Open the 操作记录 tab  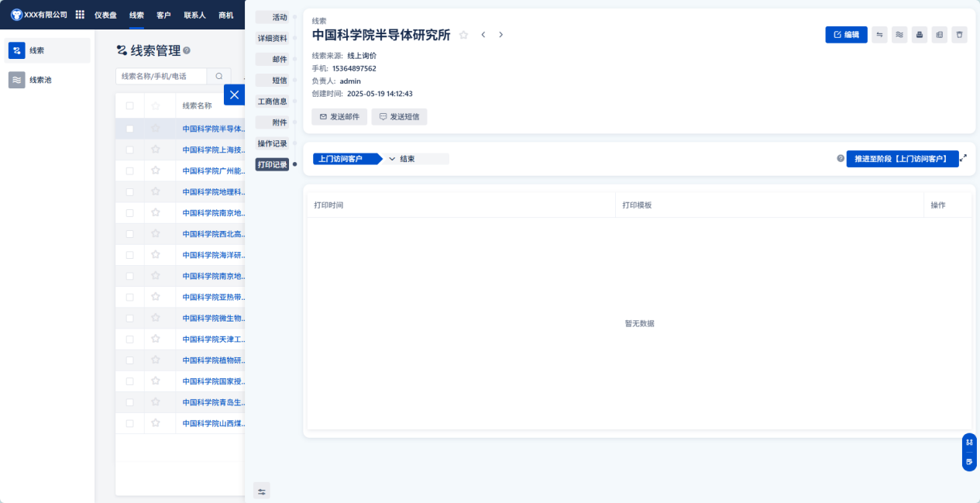click(x=272, y=143)
